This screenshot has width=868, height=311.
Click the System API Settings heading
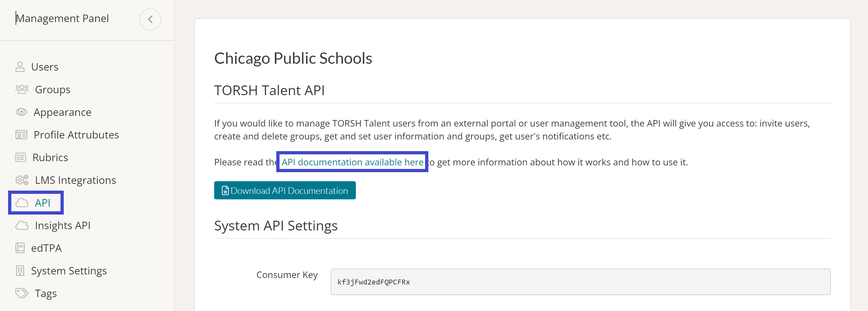pos(276,226)
